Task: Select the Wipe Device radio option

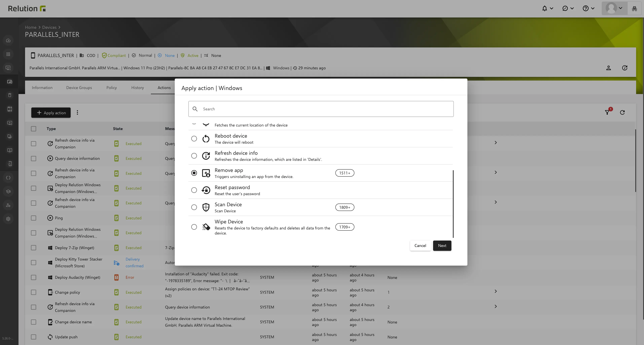Action: [194, 227]
